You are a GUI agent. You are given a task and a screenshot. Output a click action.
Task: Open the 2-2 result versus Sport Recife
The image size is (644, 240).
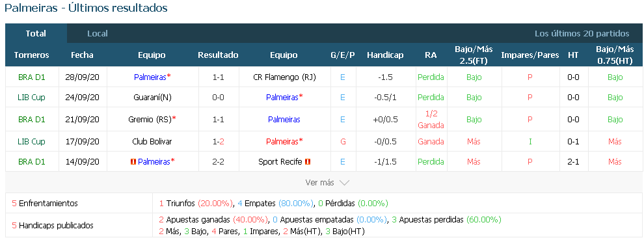coord(218,162)
